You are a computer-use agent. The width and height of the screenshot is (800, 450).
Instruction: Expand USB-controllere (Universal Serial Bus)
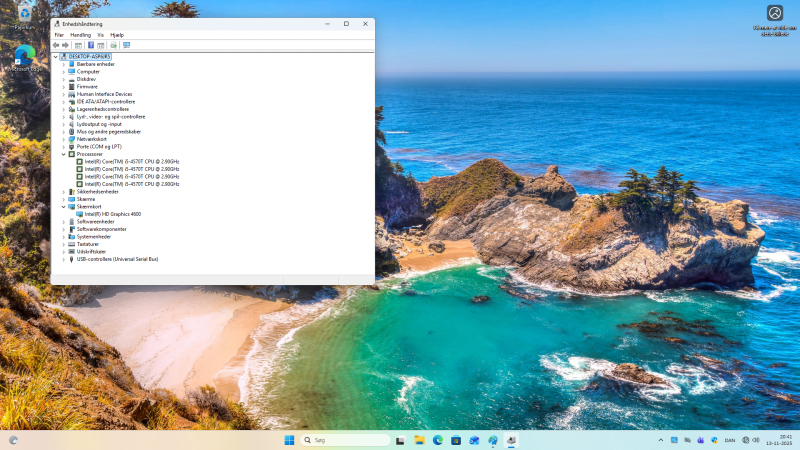tap(63, 259)
